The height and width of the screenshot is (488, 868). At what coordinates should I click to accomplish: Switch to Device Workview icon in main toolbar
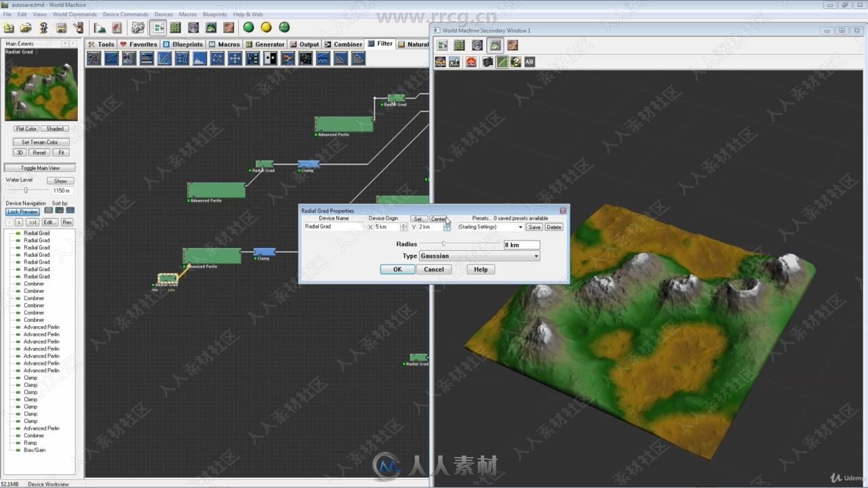[x=159, y=28]
